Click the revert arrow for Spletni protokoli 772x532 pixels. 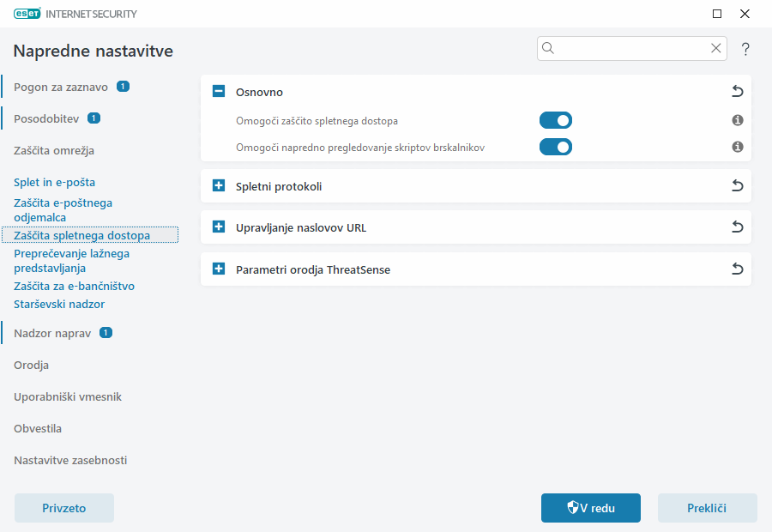(x=737, y=186)
